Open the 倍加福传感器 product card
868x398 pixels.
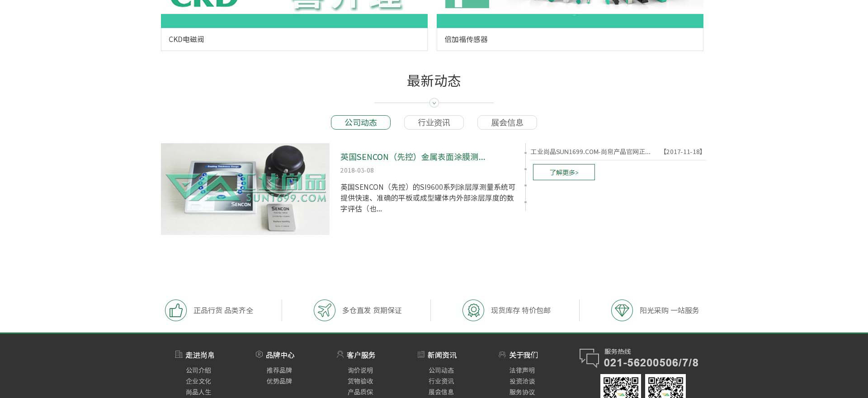click(570, 39)
